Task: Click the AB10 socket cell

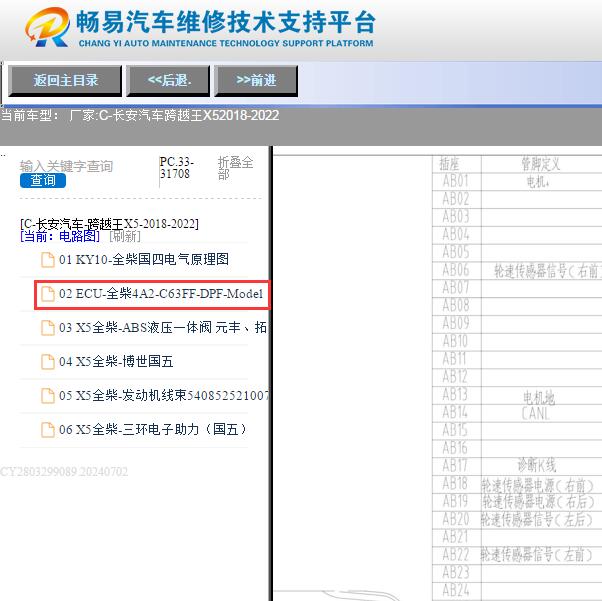Action: (x=456, y=342)
